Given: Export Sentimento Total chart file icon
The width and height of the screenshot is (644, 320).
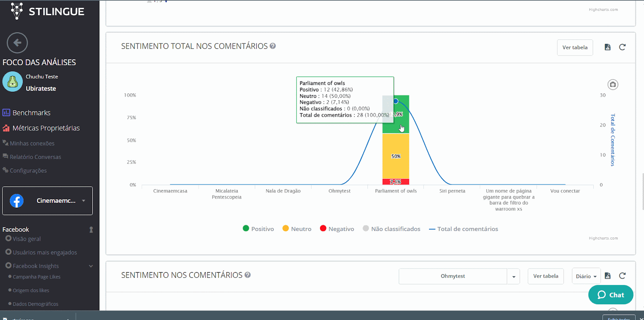Looking at the screenshot, I should (x=607, y=47).
